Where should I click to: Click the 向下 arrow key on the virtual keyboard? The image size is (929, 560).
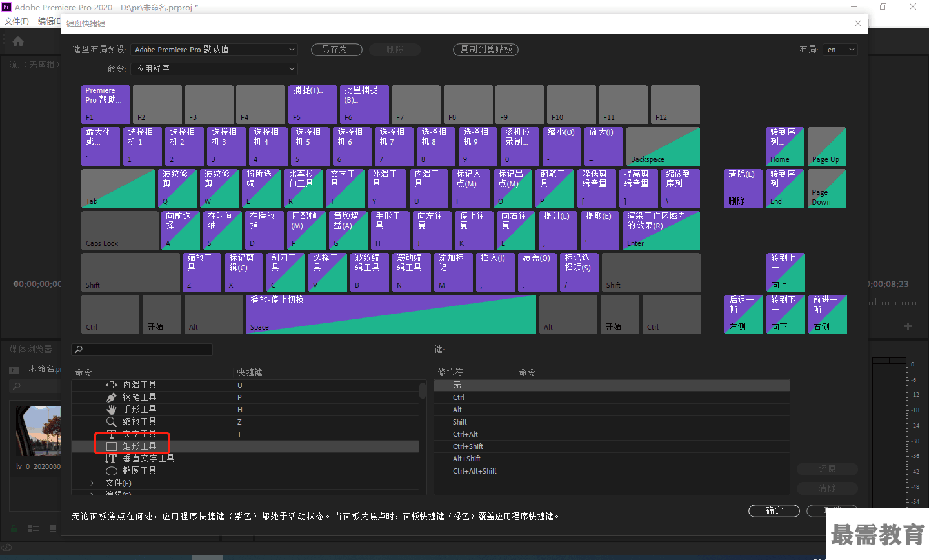click(x=785, y=314)
